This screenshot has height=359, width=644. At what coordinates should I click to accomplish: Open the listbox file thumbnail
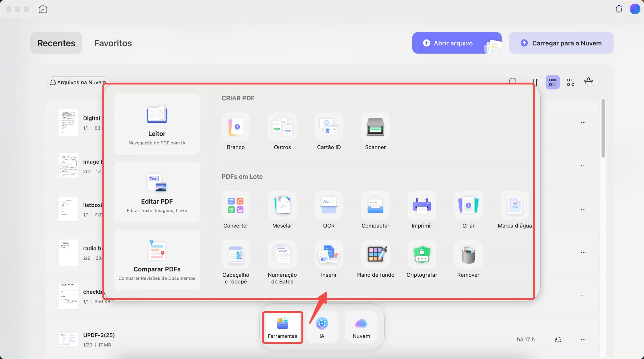pos(68,209)
